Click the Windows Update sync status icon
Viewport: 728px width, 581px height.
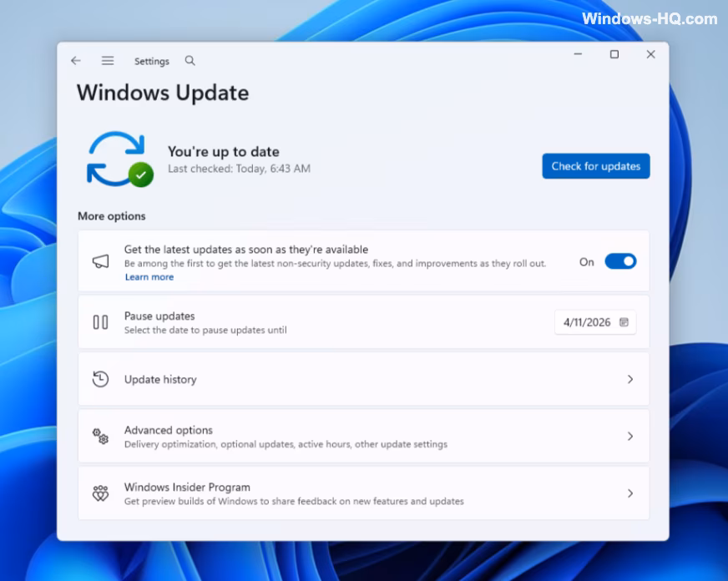click(x=120, y=159)
